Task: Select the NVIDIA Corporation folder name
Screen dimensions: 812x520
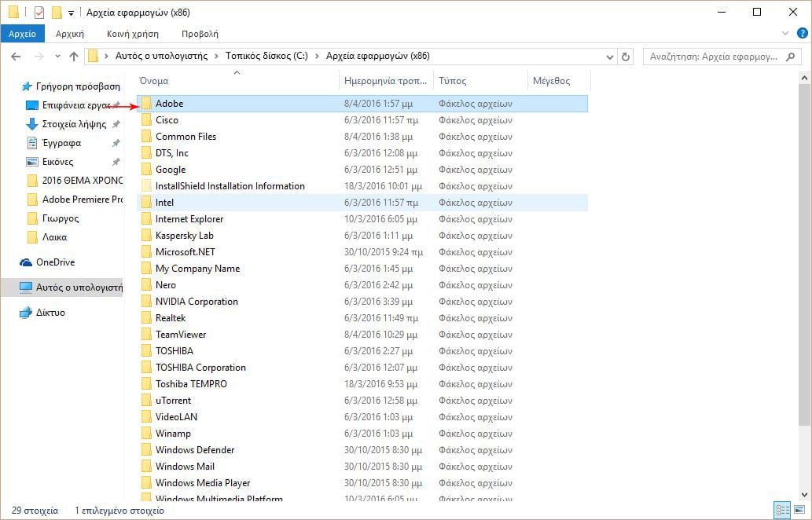Action: (x=197, y=302)
